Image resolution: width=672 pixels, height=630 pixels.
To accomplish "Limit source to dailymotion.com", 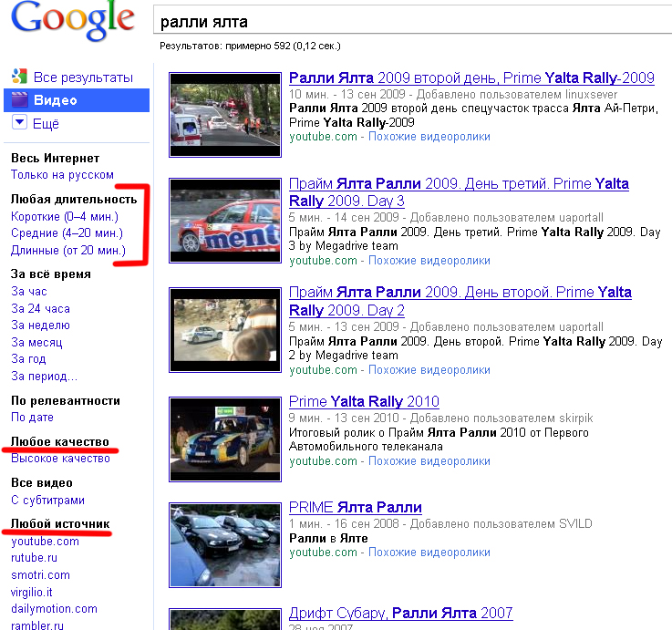I will point(54,609).
